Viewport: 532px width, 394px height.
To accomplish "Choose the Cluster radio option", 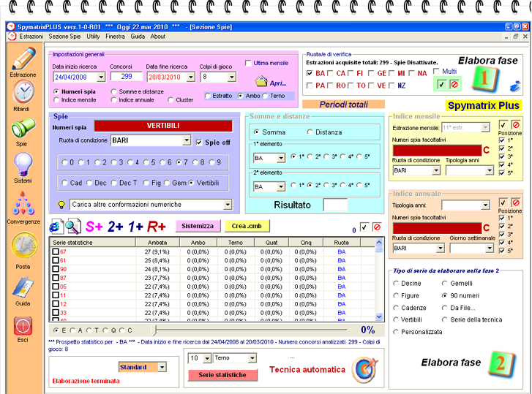I will (x=171, y=99).
